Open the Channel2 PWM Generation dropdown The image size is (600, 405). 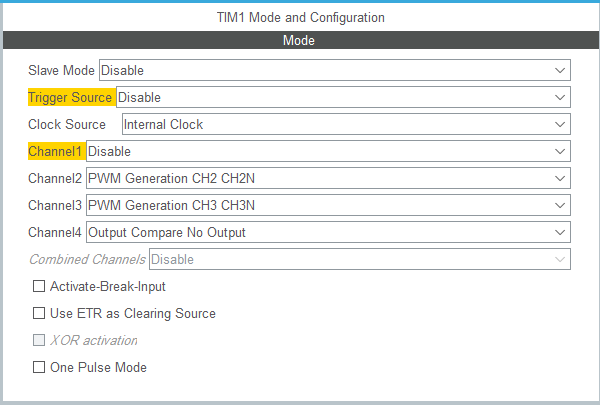(328, 178)
